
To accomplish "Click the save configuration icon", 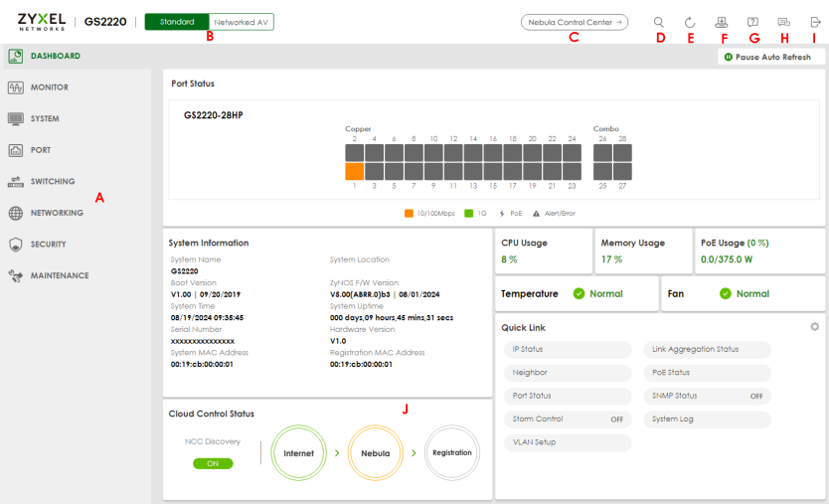I will point(722,22).
